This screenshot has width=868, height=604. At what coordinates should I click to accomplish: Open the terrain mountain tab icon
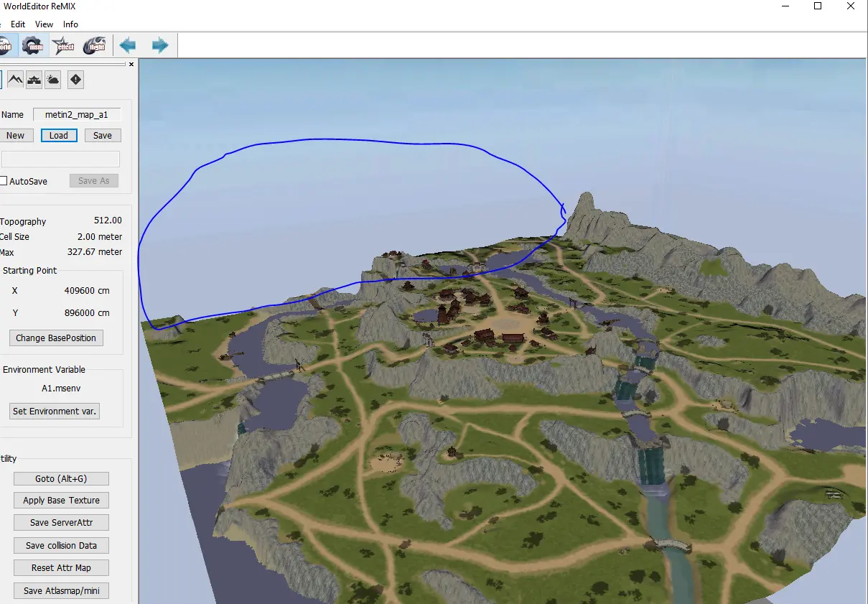click(x=15, y=79)
